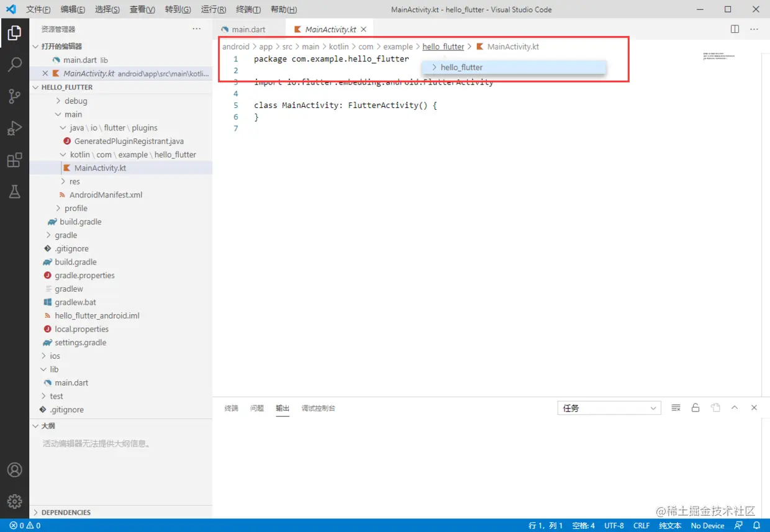This screenshot has height=532, width=770.
Task: Expand the gradle folder
Action: 66,235
